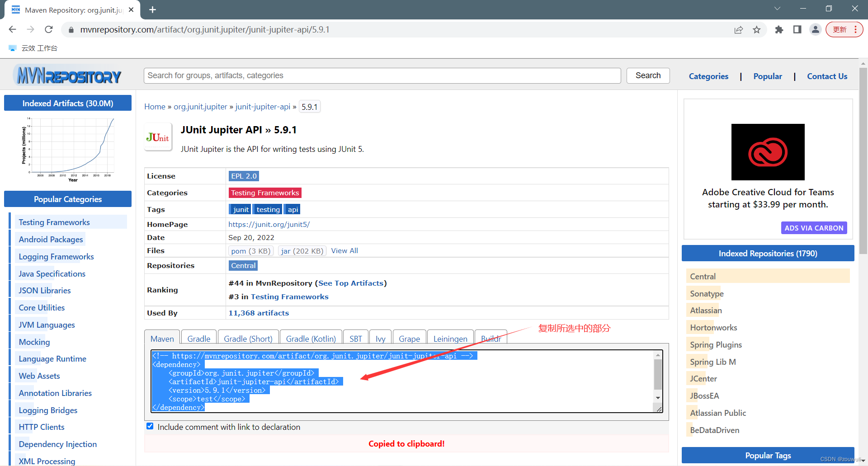This screenshot has height=466, width=868.
Task: Open a new browser tab
Action: [153, 9]
